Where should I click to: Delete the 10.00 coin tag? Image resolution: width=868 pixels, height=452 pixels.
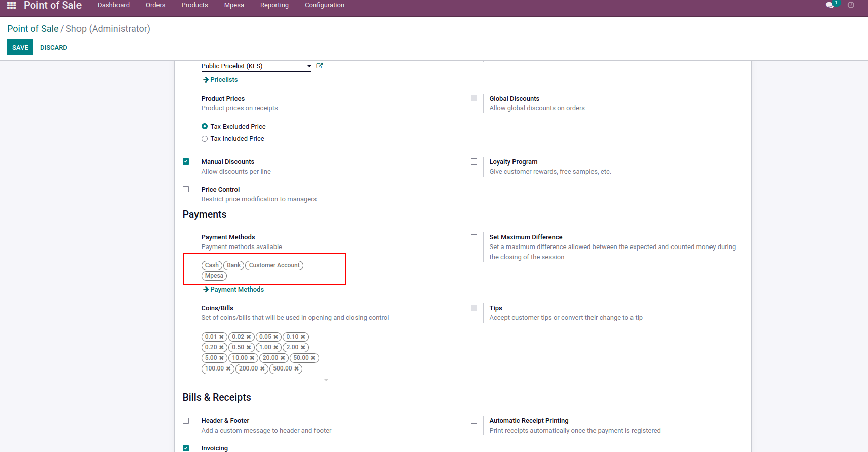click(252, 358)
